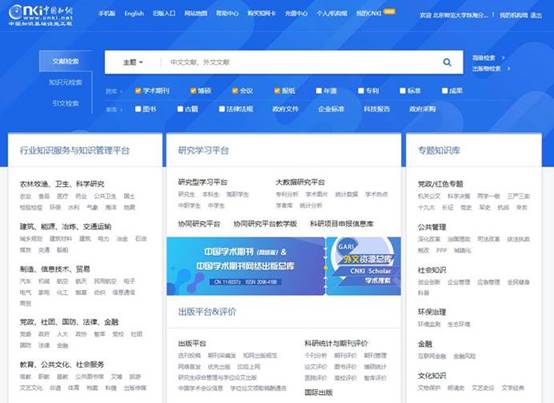This screenshot has height=403, width=554.
Task: Open the 主题 search field dropdown
Action: pos(133,62)
